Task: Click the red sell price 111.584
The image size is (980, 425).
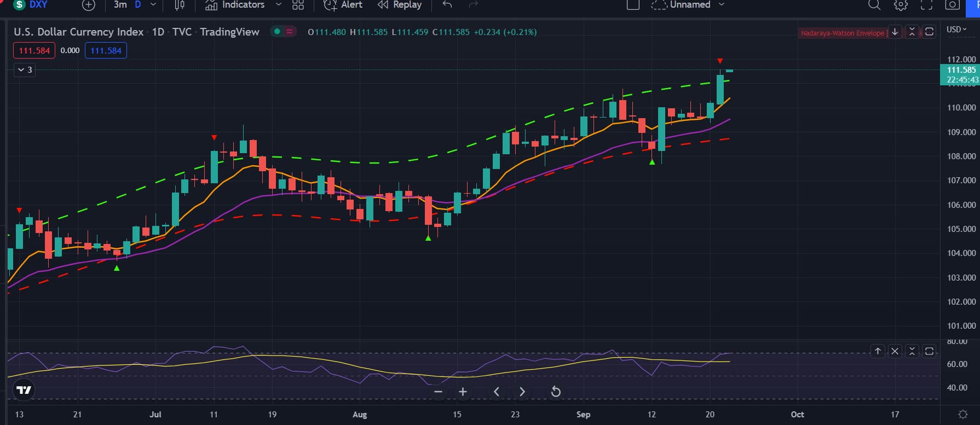Action: pyautogui.click(x=34, y=50)
